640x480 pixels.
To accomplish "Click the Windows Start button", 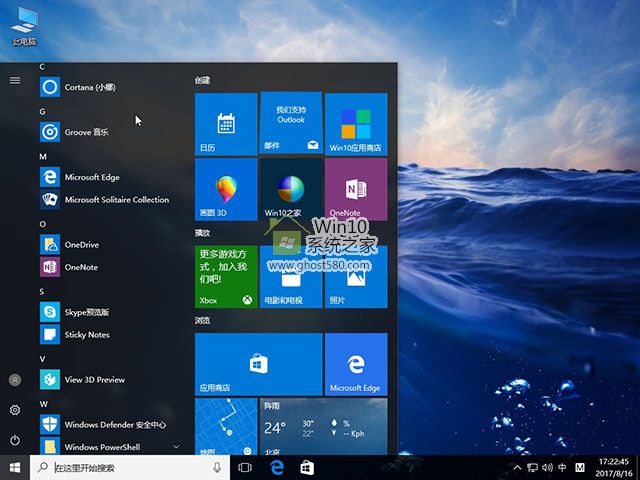I will click(15, 467).
